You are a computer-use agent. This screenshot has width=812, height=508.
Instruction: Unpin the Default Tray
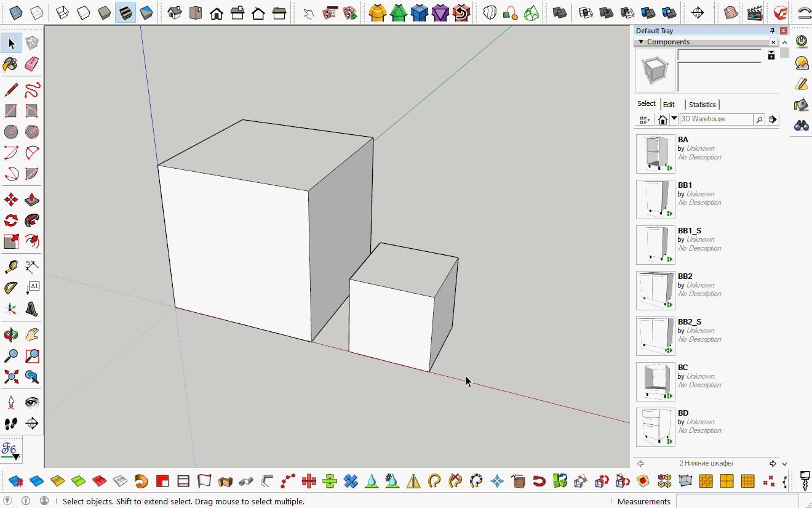pos(773,30)
